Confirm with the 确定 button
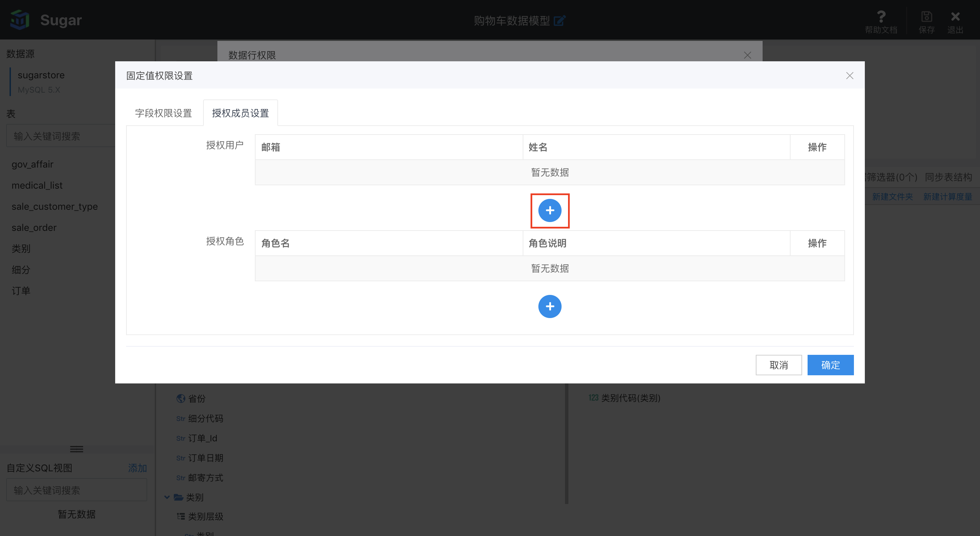Screen dimensions: 980x536 pos(830,365)
